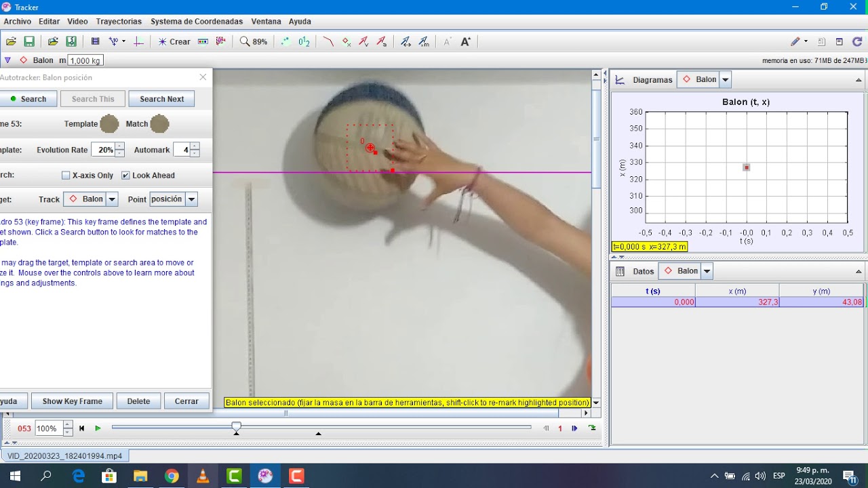The height and width of the screenshot is (488, 868).
Task: Open the Ventana menu
Action: tap(266, 22)
